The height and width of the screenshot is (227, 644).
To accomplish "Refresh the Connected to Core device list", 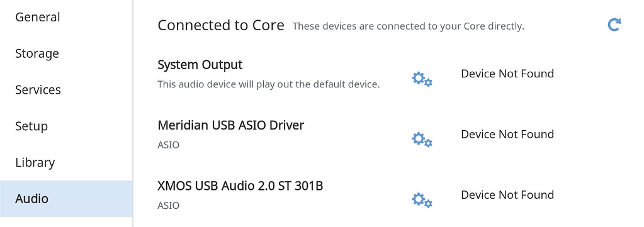I will coord(614,25).
